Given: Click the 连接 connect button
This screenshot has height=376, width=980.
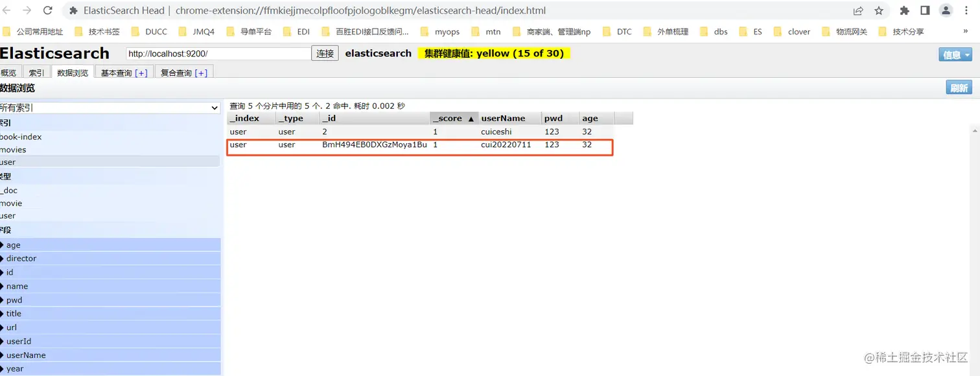Looking at the screenshot, I should click(x=325, y=53).
